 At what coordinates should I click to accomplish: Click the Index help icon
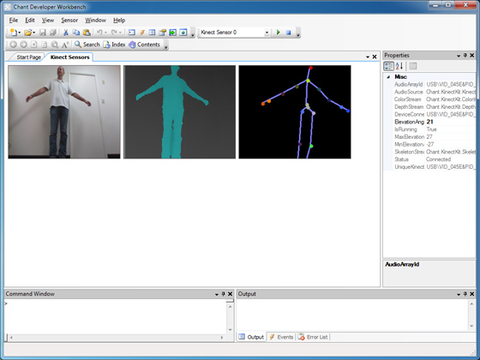pyautogui.click(x=107, y=44)
